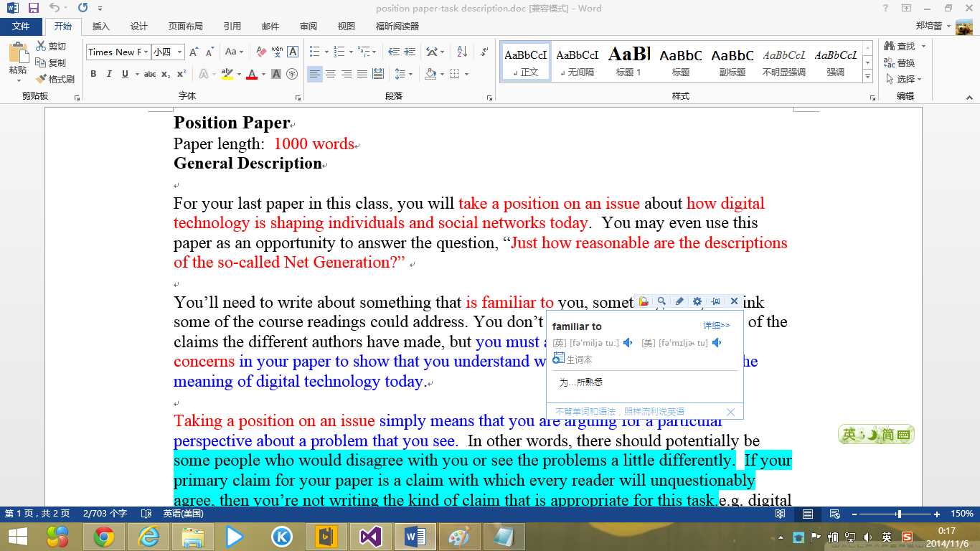The height and width of the screenshot is (551, 980).
Task: Add the word to 生词本 vocabulary book
Action: (x=573, y=359)
